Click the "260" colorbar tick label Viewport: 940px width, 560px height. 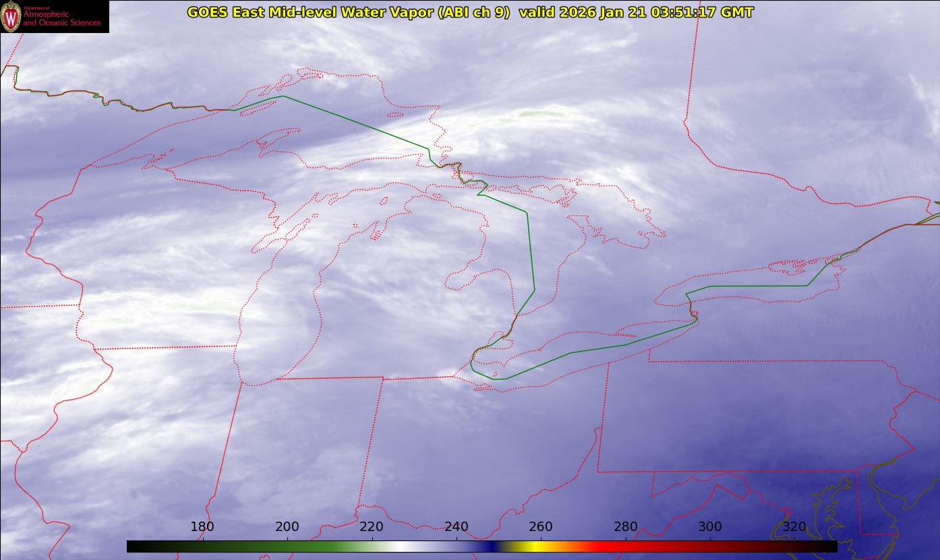(x=541, y=526)
